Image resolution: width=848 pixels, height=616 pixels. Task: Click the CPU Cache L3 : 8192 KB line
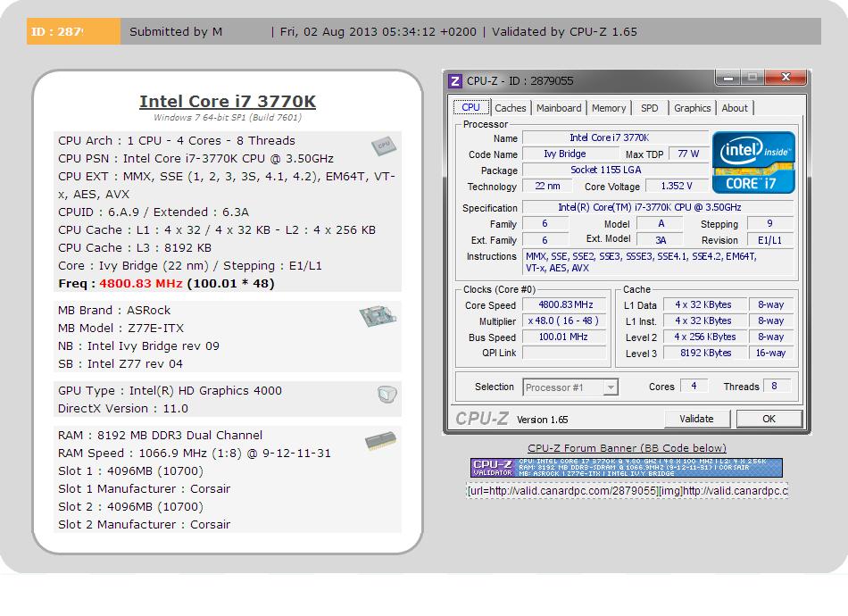(135, 247)
